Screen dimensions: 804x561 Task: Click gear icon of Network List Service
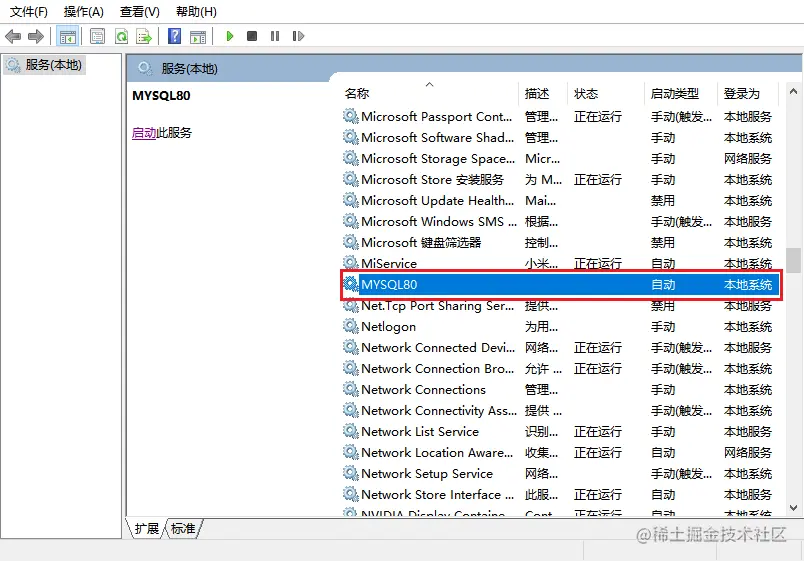[351, 431]
